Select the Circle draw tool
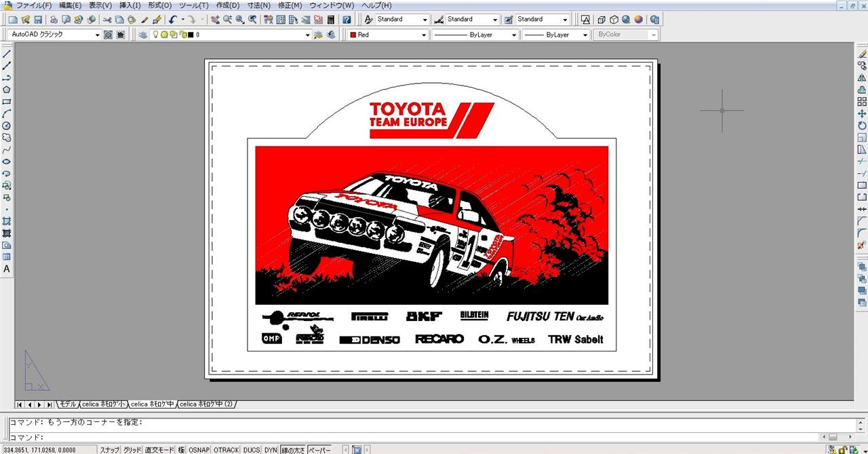The height and width of the screenshot is (454, 868). tap(7, 126)
